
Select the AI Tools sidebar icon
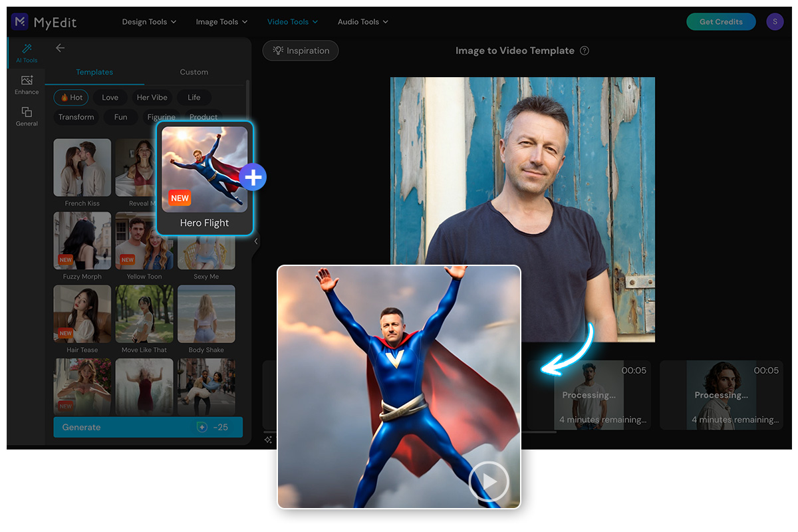coord(26,53)
